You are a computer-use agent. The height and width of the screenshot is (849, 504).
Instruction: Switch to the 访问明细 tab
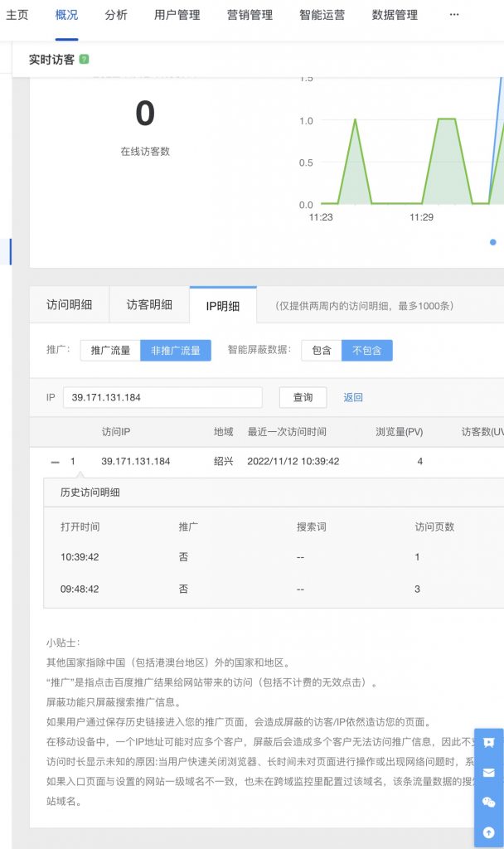click(x=70, y=305)
